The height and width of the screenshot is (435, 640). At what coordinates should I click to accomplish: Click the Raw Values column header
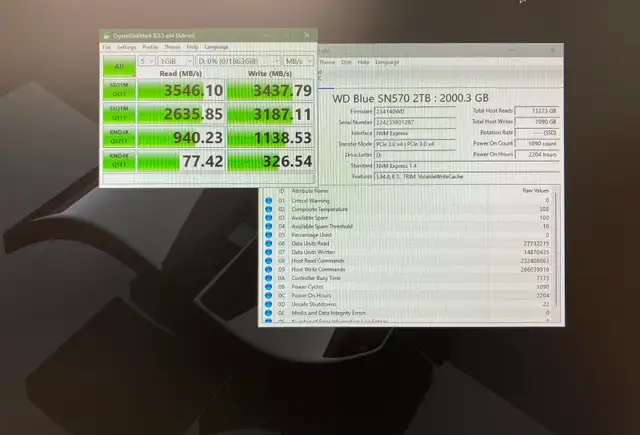[536, 191]
